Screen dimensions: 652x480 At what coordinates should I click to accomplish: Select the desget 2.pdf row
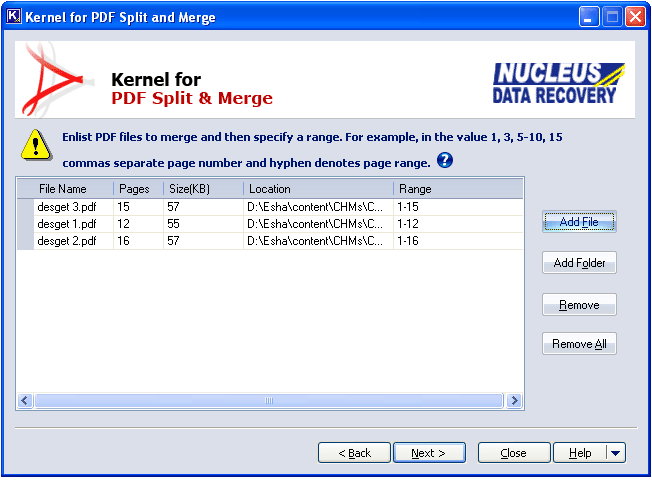[270, 241]
